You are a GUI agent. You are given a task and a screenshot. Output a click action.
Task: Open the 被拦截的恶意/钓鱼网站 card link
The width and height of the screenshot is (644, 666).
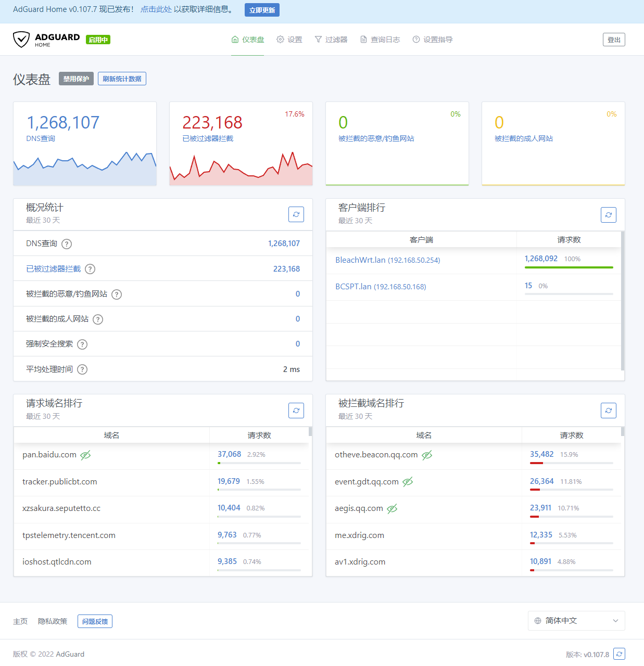pos(376,138)
